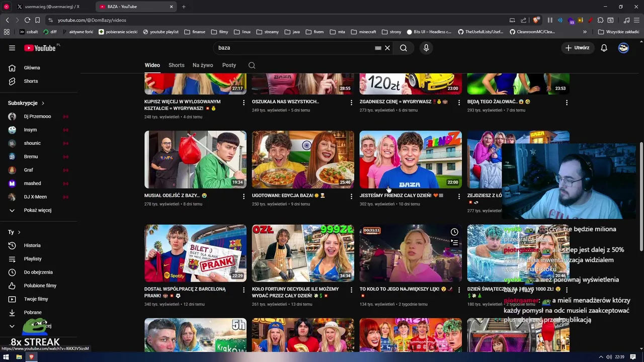
Task: Switch to the Shorts channel tab
Action: [x=177, y=65]
